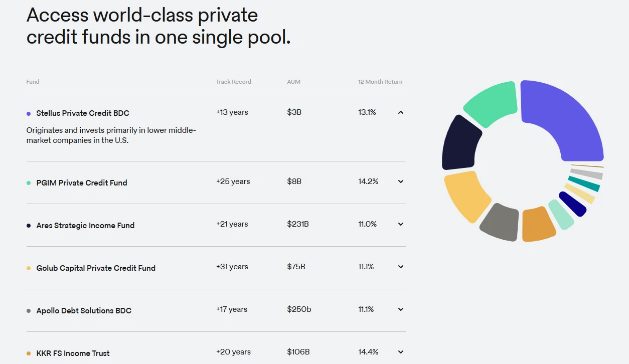Click the dark navy dot beside Ares fund
Screen dimensions: 629x364
29,226
